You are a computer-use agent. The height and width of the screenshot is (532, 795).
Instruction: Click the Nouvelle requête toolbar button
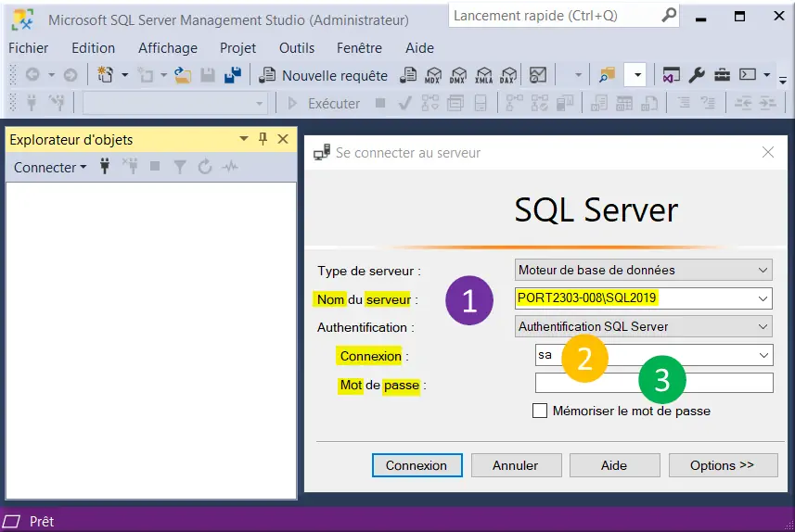click(x=323, y=75)
